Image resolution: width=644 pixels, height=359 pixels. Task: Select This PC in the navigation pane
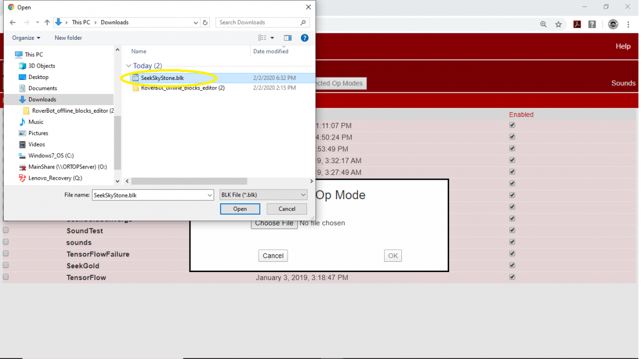tap(29, 54)
